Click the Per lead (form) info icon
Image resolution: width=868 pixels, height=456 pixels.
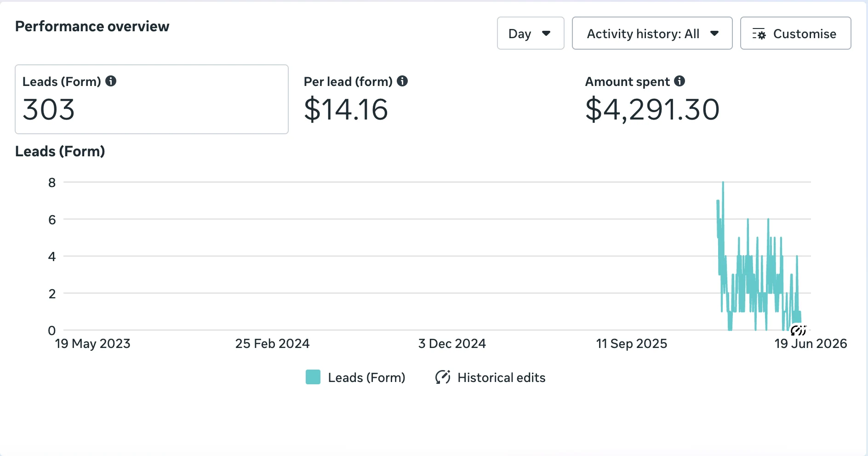(402, 81)
